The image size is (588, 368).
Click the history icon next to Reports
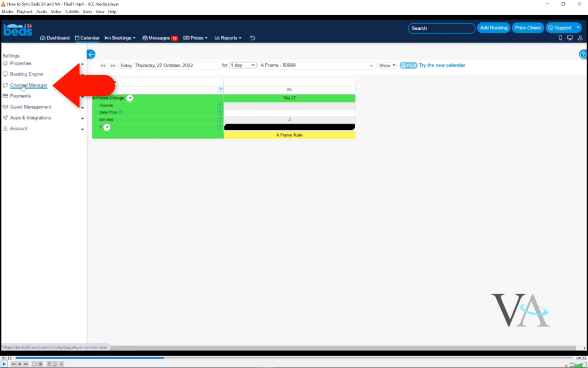(x=253, y=38)
